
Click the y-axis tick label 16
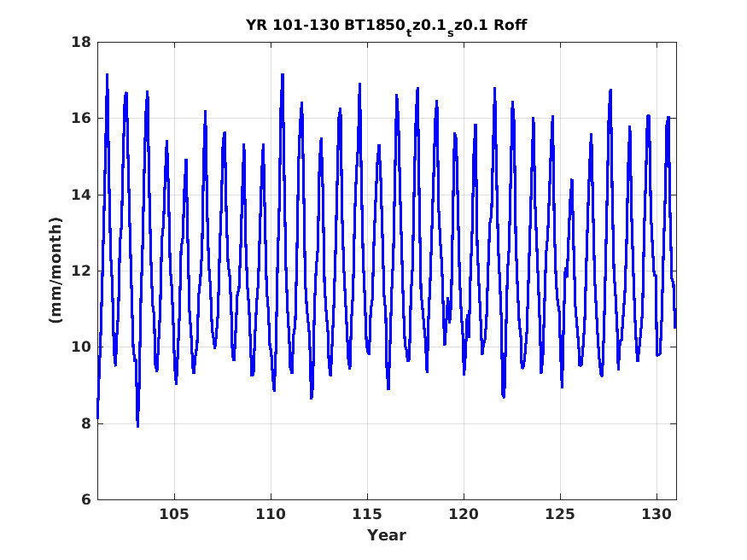coord(81,118)
